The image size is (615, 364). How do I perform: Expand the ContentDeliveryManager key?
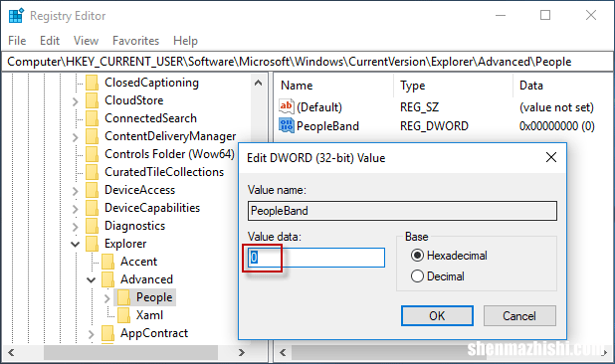(x=76, y=137)
